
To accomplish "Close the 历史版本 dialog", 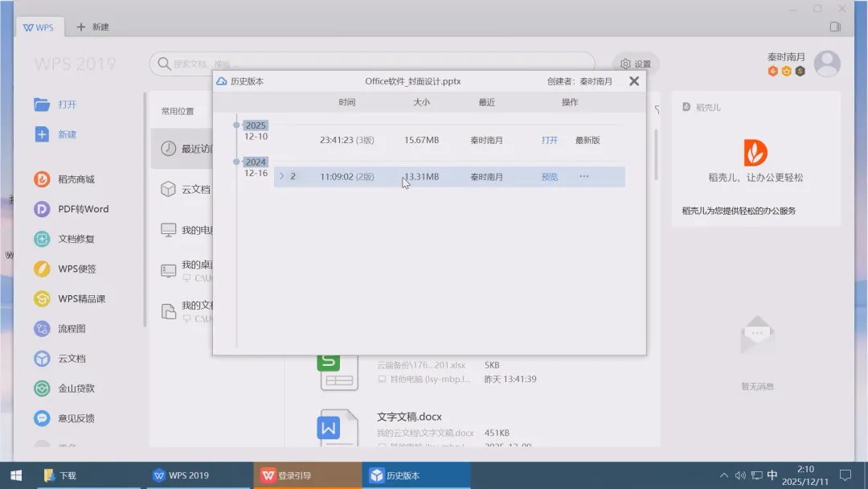I will tap(634, 81).
